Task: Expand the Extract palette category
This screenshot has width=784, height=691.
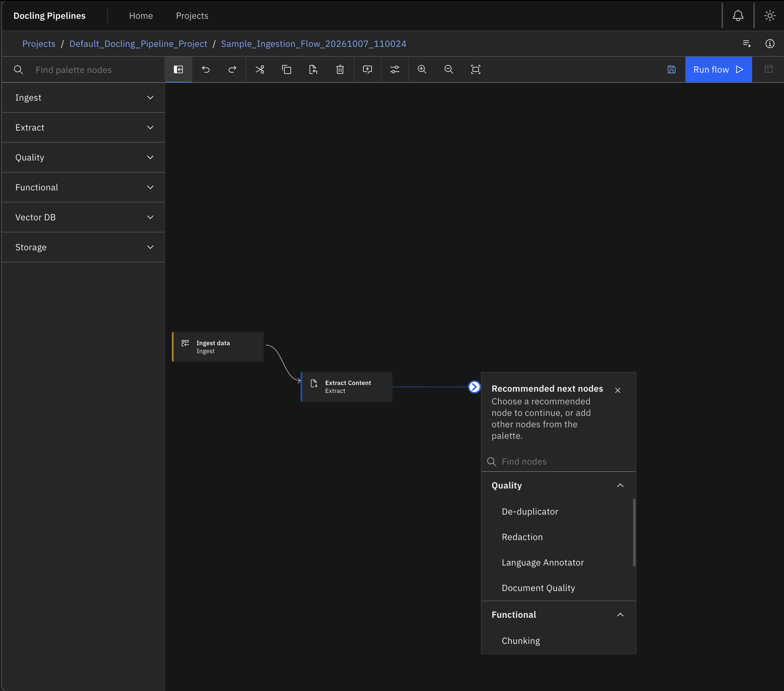Action: 83,128
